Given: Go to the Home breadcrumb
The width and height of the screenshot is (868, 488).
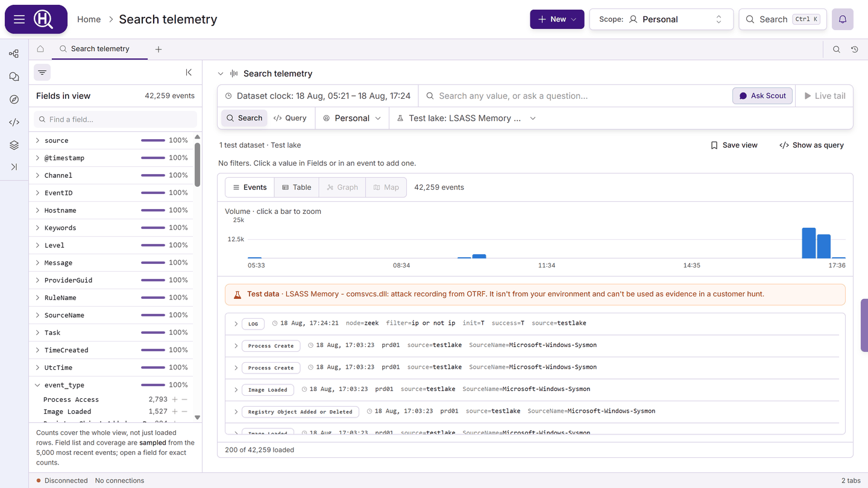Looking at the screenshot, I should pos(89,19).
